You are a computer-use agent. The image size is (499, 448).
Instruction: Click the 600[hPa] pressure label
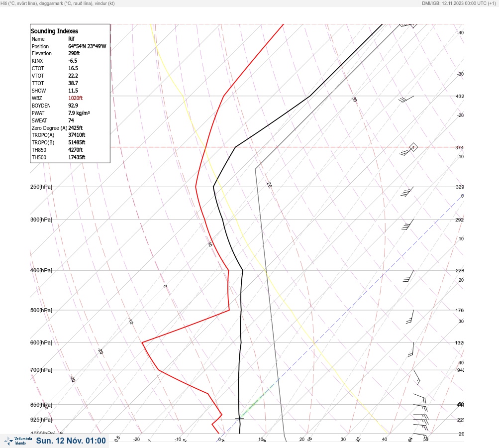41,342
